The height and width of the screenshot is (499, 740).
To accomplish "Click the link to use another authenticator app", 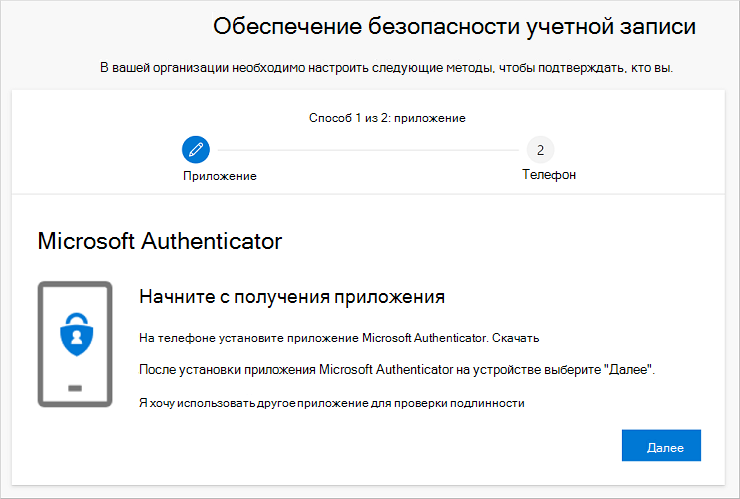I will click(332, 403).
